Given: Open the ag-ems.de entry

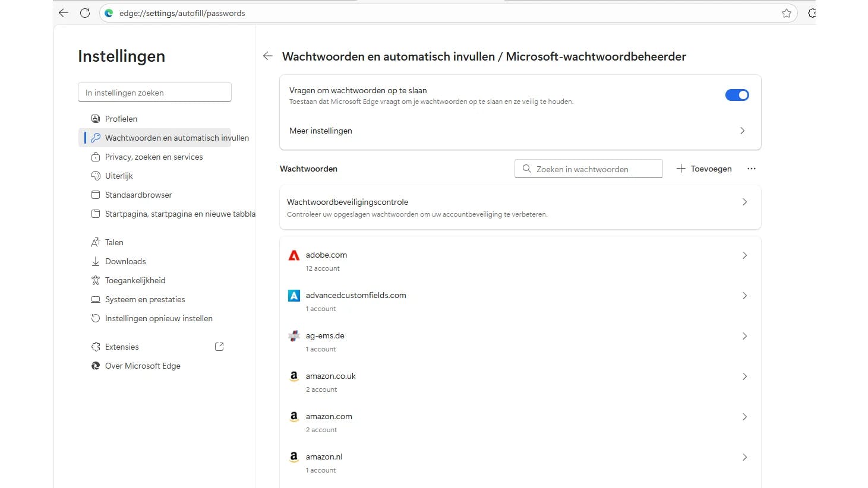Looking at the screenshot, I should click(520, 341).
